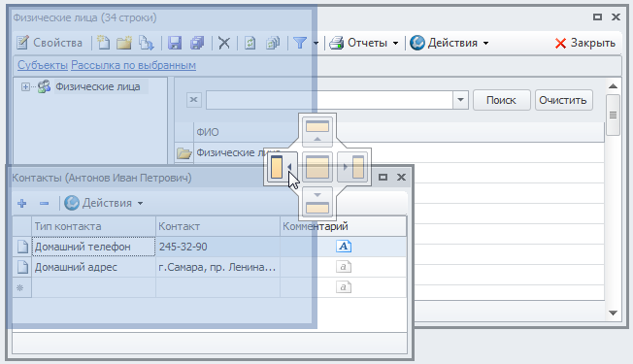
Task: Click the save all disks icon
Action: [197, 43]
